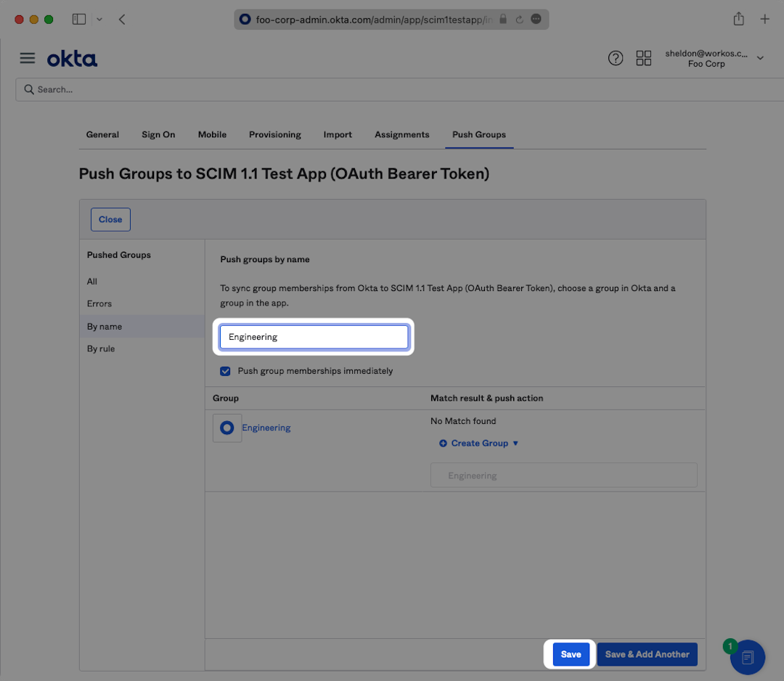Click the browser back arrow
This screenshot has height=681, width=784.
[122, 20]
